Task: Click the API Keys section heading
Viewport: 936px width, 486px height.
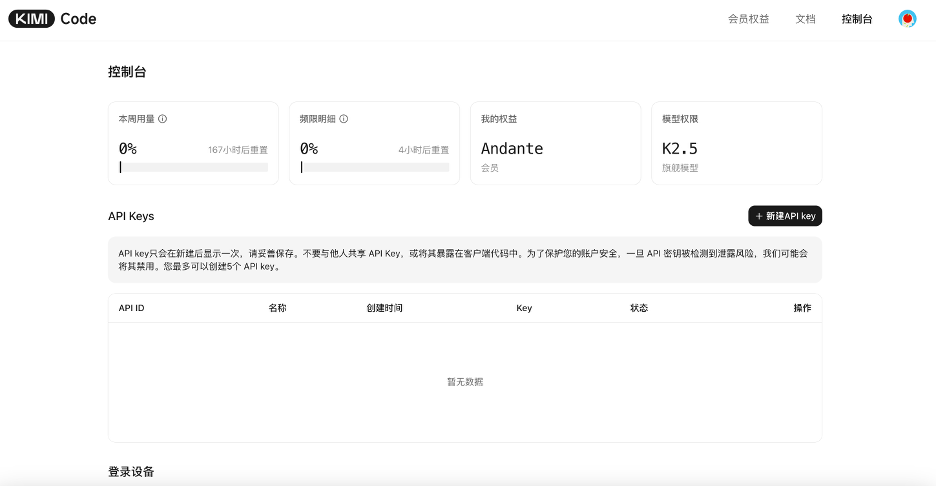Action: pos(131,216)
